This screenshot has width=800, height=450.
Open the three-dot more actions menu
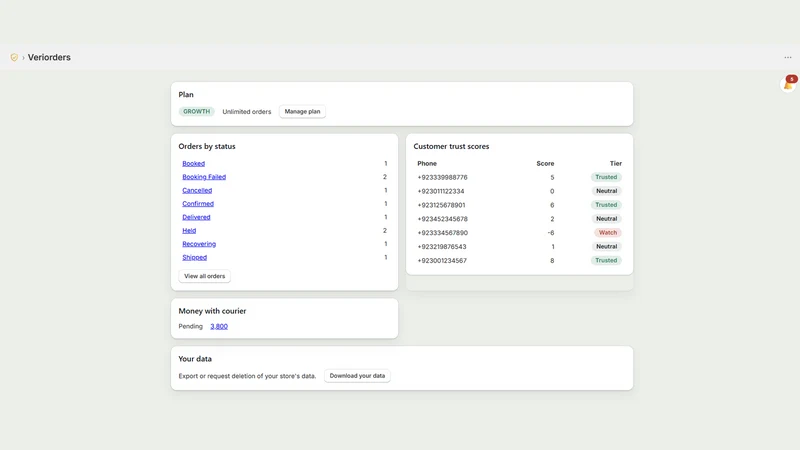[x=788, y=57]
